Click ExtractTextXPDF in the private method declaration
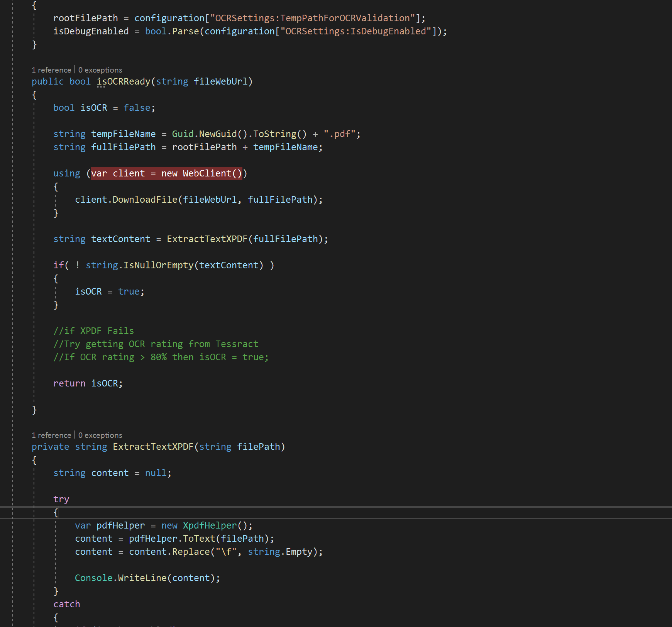This screenshot has width=672, height=627. click(x=153, y=447)
